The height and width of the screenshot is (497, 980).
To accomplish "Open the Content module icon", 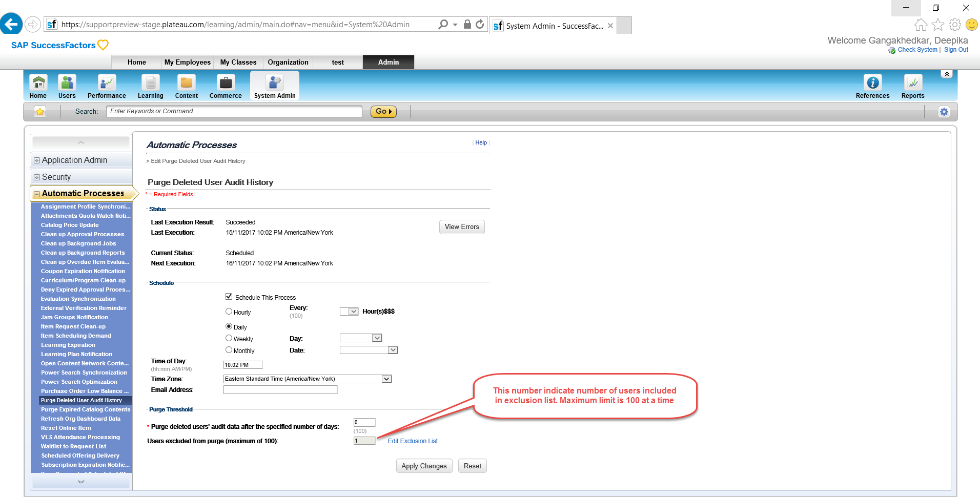I will (186, 86).
